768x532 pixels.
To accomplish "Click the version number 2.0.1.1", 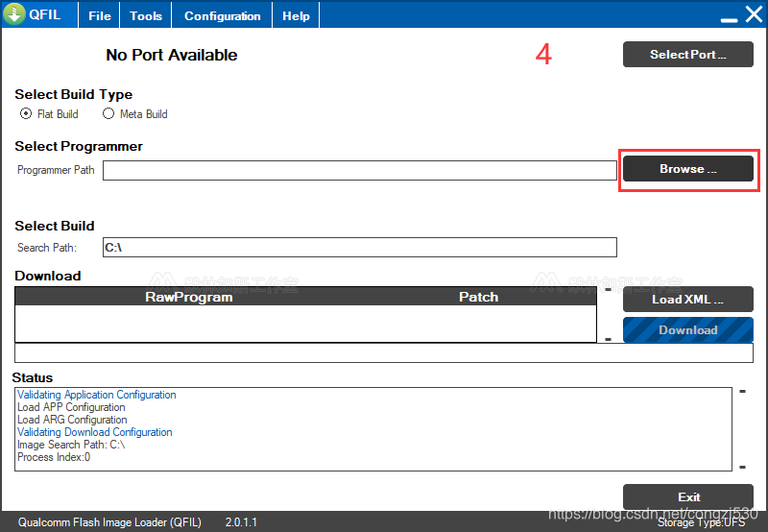I will click(x=241, y=522).
